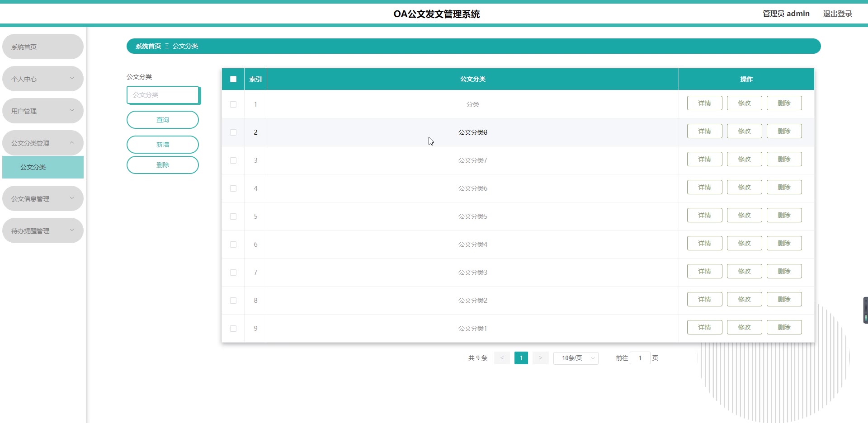Open 详情 for 公文分类2
The image size is (868, 423).
point(705,299)
